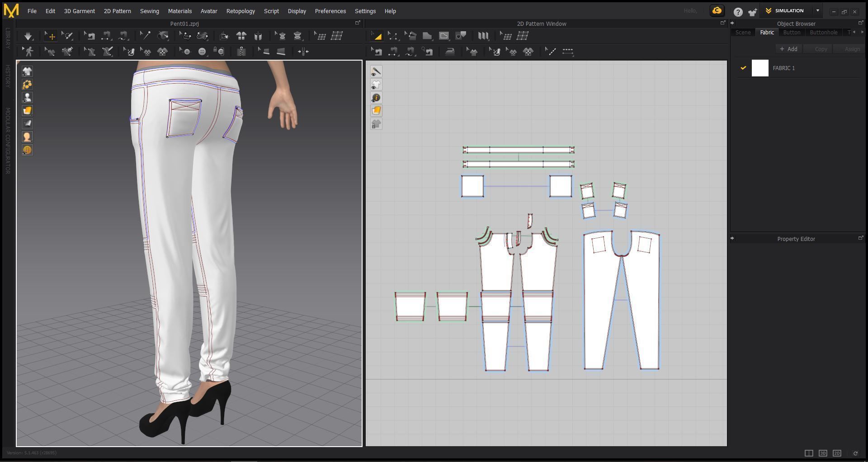868x462 pixels.
Task: Toggle textured surface render style icon
Action: click(27, 111)
